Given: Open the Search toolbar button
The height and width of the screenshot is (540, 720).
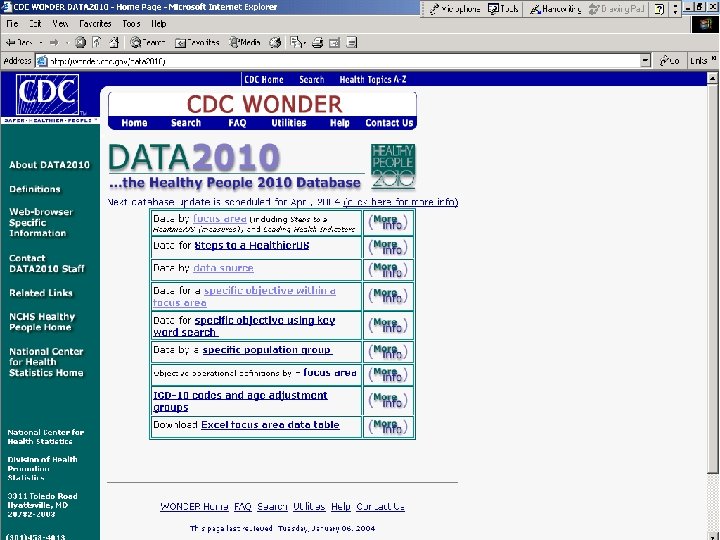Looking at the screenshot, I should tap(147, 43).
